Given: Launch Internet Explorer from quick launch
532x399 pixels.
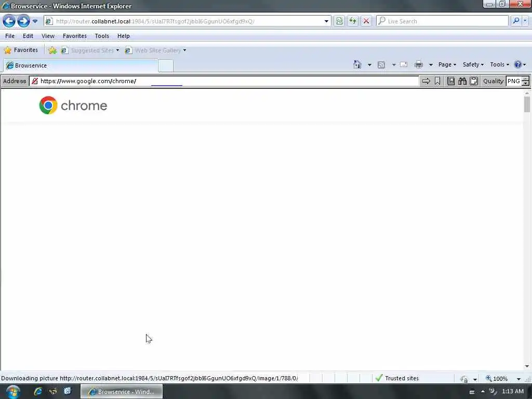Looking at the screenshot, I should click(37, 391).
